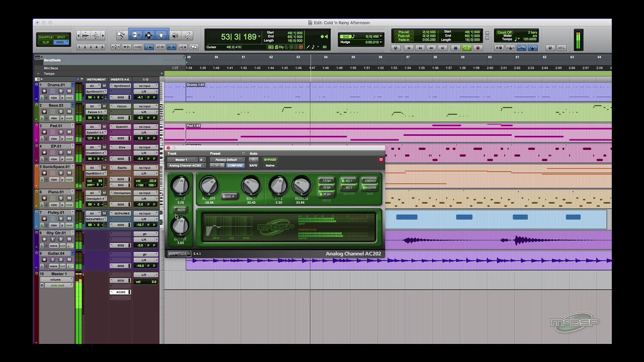Click the MTC generate button

coord(561,48)
